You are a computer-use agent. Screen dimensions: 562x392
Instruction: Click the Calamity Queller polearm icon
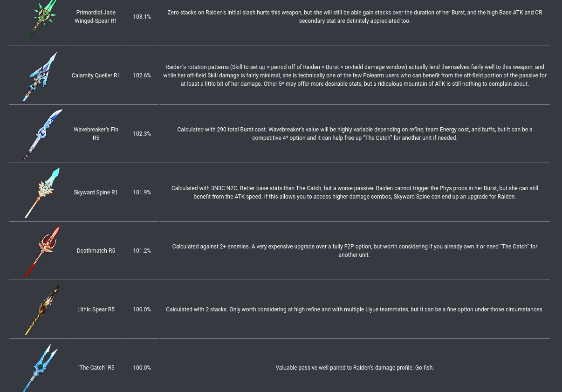tap(40, 76)
